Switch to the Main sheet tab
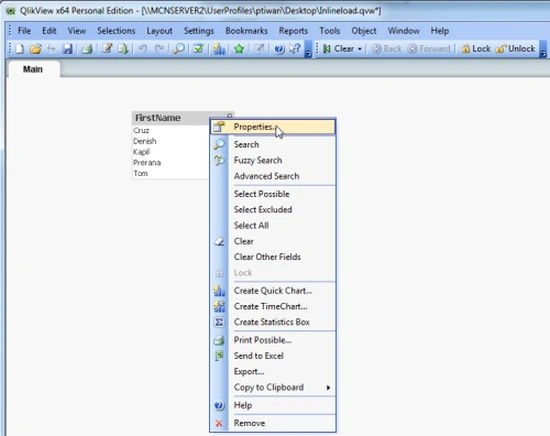Image resolution: width=550 pixels, height=436 pixels. tap(33, 69)
